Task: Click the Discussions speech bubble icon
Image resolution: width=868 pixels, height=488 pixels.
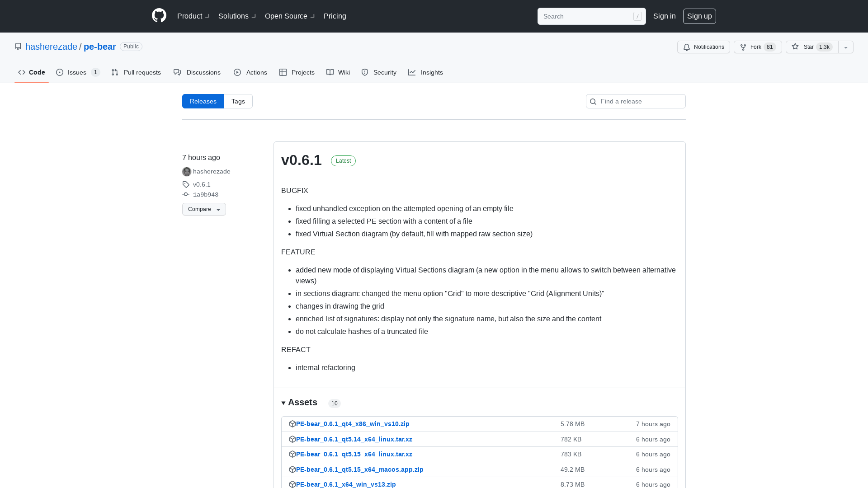Action: click(177, 72)
